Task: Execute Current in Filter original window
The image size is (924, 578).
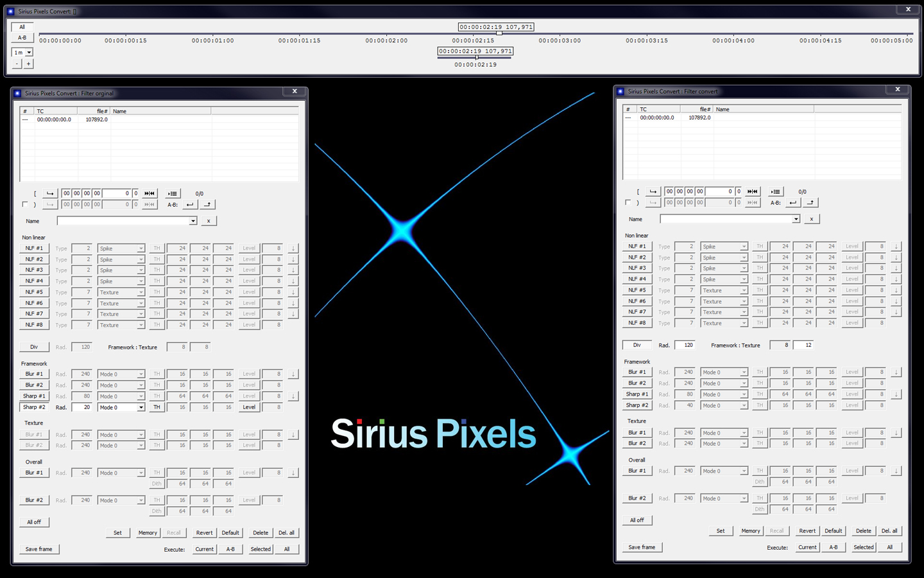Action: coord(205,549)
